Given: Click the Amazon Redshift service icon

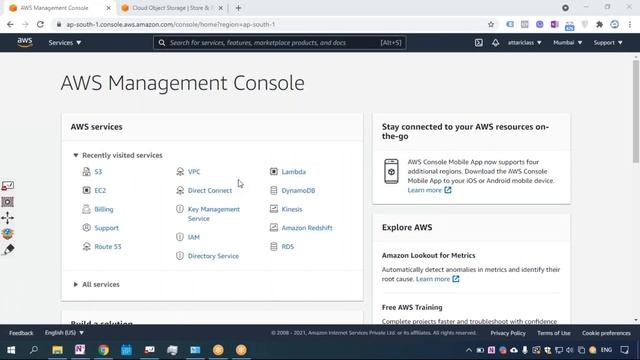Looking at the screenshot, I should pos(274,228).
